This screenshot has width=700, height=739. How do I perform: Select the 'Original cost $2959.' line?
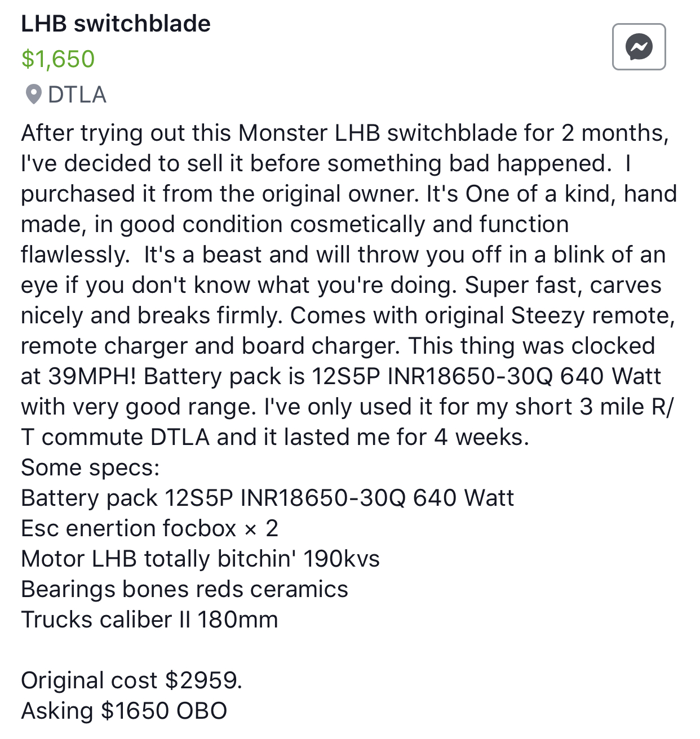tap(131, 680)
